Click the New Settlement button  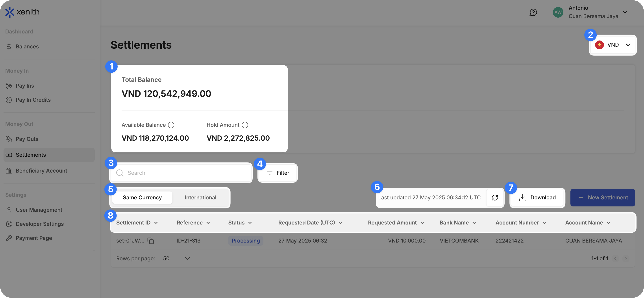pyautogui.click(x=603, y=198)
